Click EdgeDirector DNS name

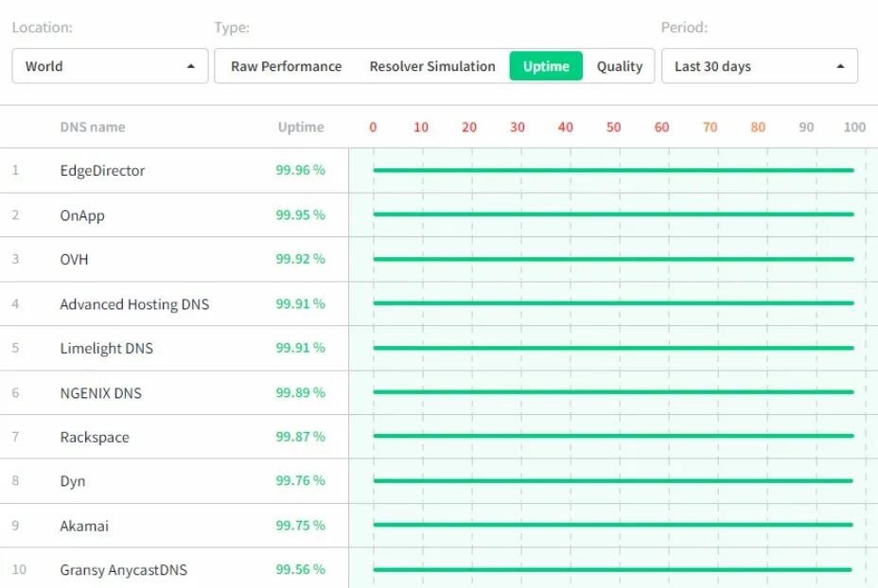point(102,171)
